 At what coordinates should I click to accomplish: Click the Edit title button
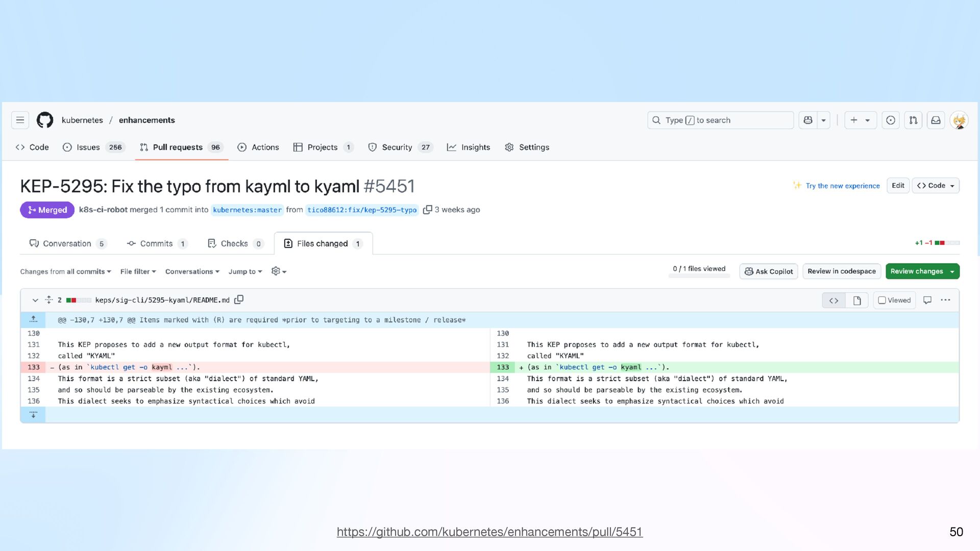coord(898,186)
